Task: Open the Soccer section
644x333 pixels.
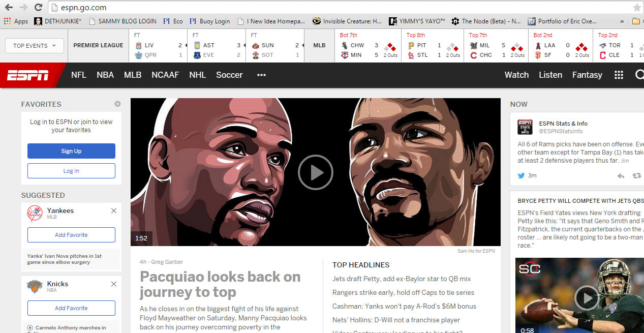Action: click(x=229, y=75)
